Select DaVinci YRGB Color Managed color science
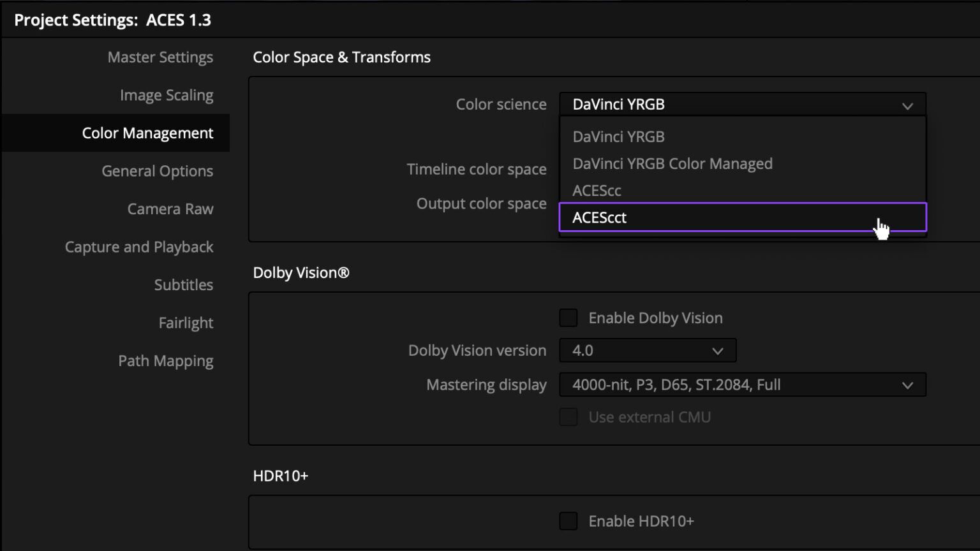980x551 pixels. point(672,163)
